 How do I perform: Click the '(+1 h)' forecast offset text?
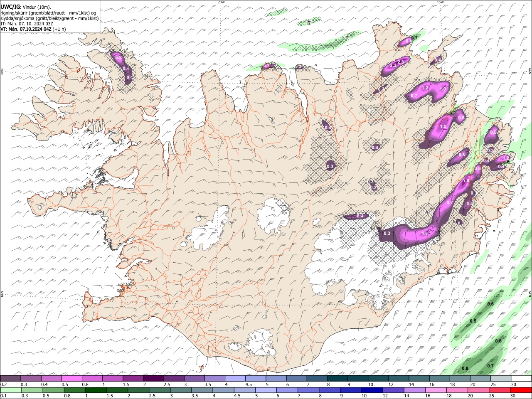point(59,29)
